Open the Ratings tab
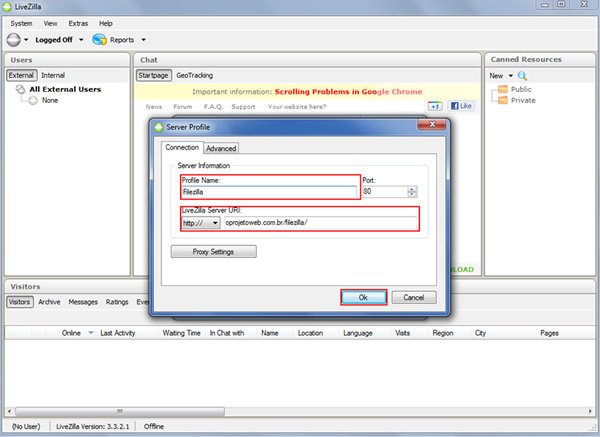 117,302
